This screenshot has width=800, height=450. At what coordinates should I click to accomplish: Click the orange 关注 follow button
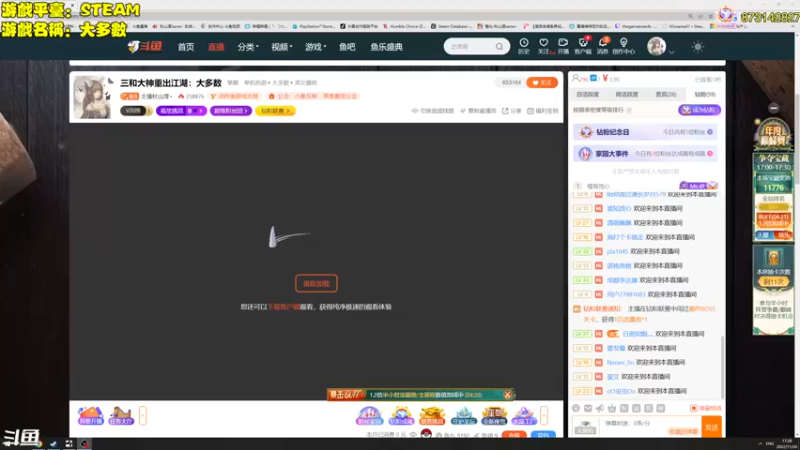tap(542, 83)
